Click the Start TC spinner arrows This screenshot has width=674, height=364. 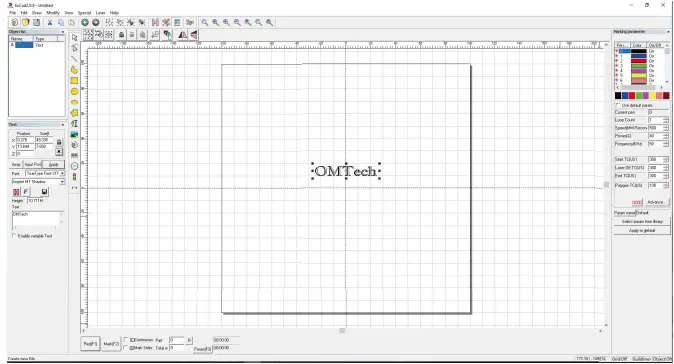point(666,159)
